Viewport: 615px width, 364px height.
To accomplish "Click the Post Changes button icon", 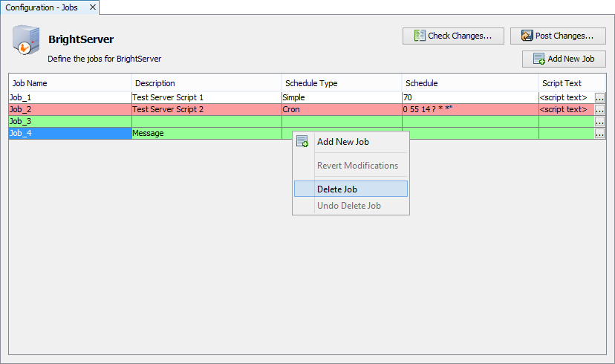I will click(x=527, y=36).
